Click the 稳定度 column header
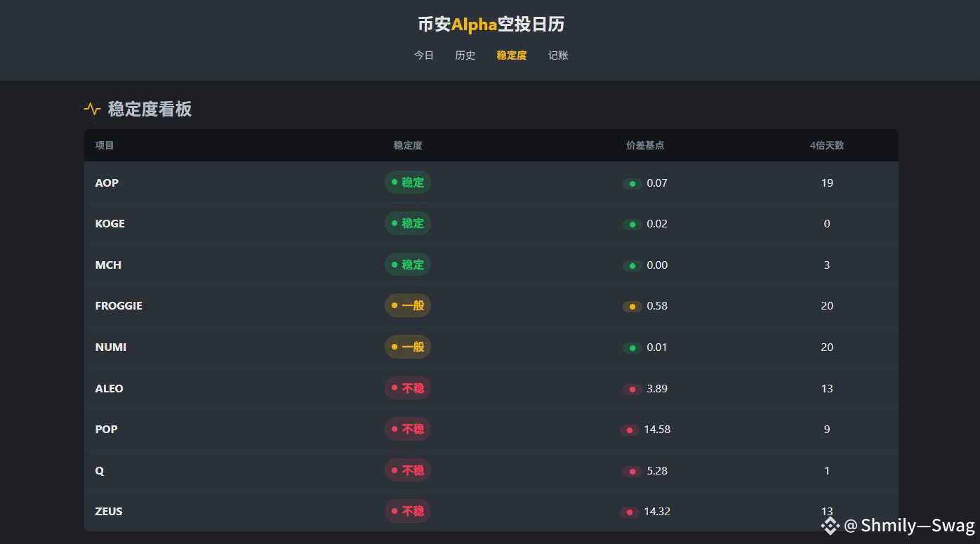The image size is (980, 544). [x=408, y=145]
